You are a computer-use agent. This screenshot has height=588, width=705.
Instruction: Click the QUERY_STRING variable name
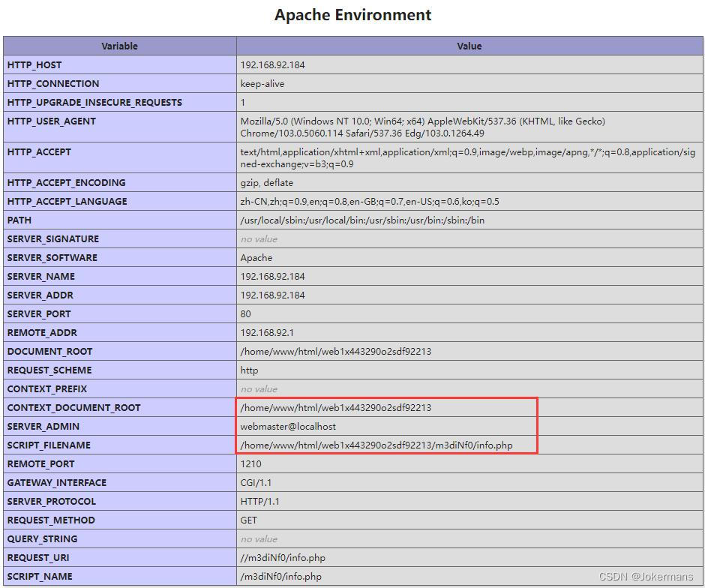click(x=42, y=539)
